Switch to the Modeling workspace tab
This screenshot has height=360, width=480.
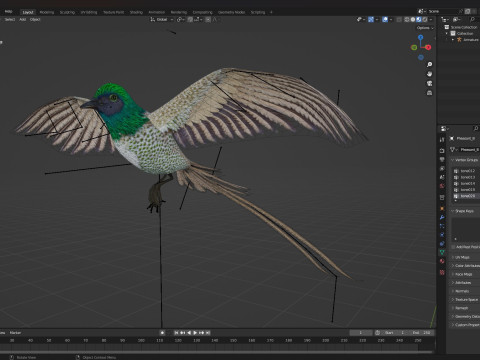pos(47,12)
